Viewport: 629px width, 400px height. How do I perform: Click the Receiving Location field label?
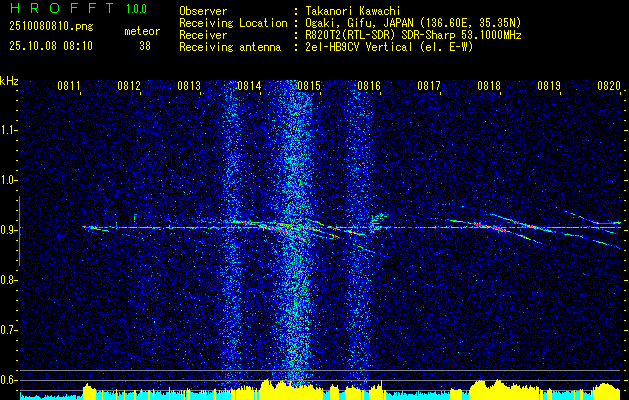233,23
